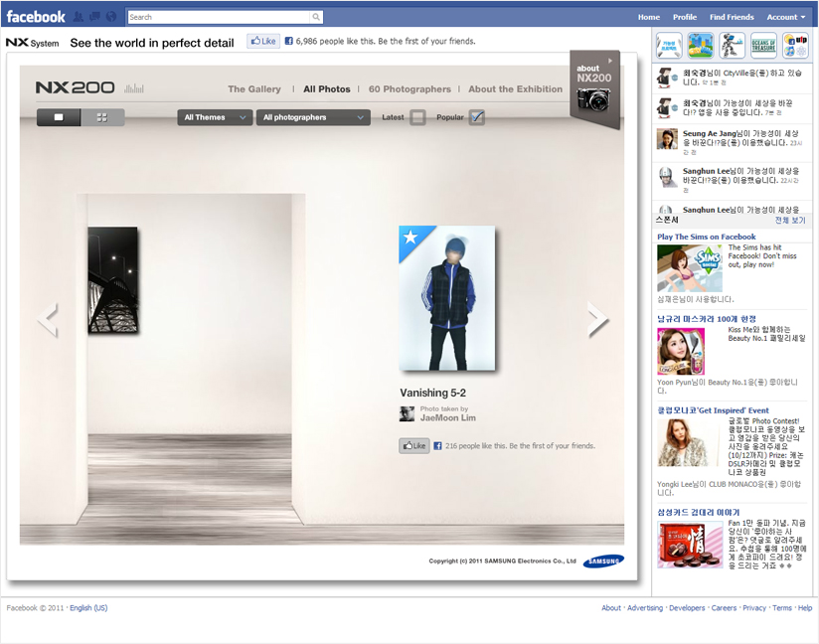The image size is (819, 644).
Task: Switch to grid thumbnail view icon
Action: coord(102,117)
